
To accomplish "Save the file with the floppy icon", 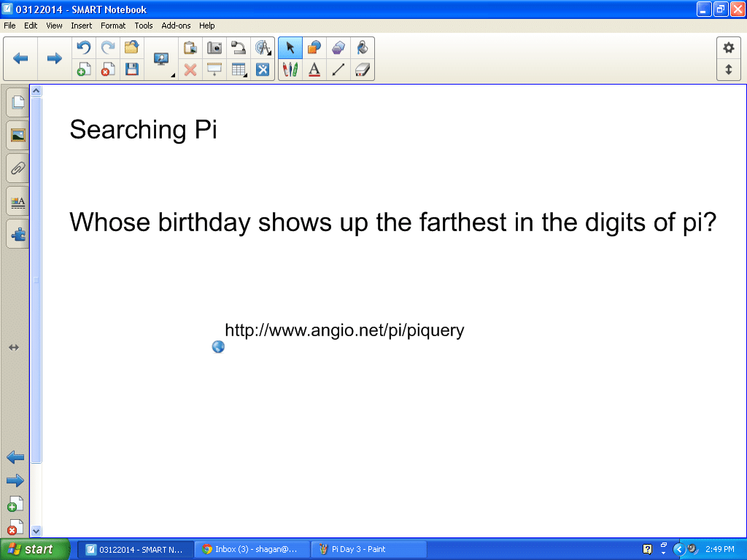I will pyautogui.click(x=132, y=69).
